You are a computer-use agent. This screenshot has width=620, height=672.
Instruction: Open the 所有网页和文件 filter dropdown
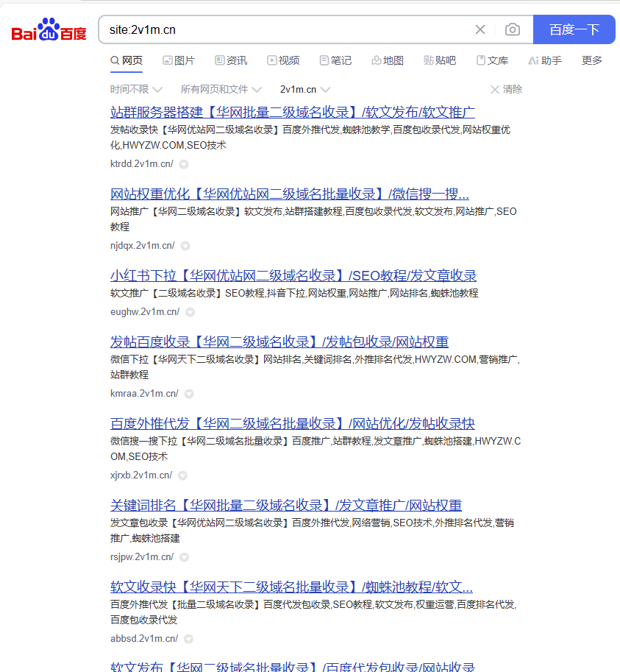point(221,89)
